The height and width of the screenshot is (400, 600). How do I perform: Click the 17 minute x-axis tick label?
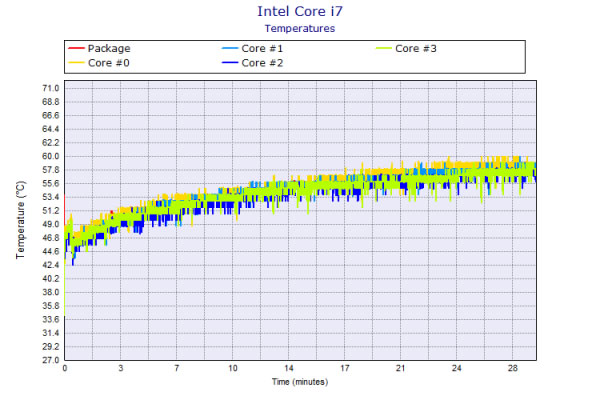point(345,368)
